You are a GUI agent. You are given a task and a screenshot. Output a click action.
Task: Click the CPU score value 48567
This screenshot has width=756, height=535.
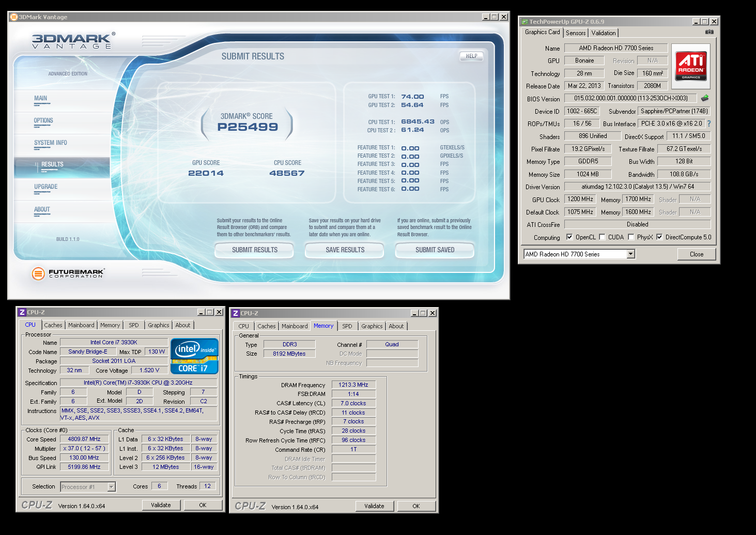point(287,173)
